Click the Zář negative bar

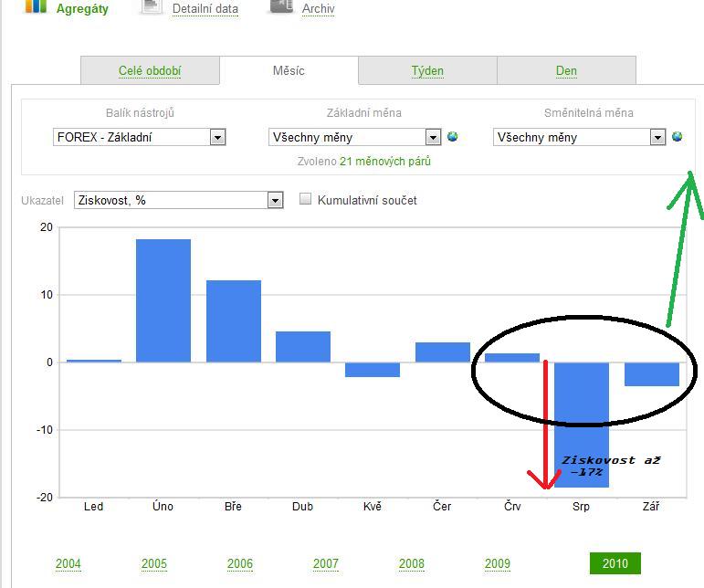point(652,374)
